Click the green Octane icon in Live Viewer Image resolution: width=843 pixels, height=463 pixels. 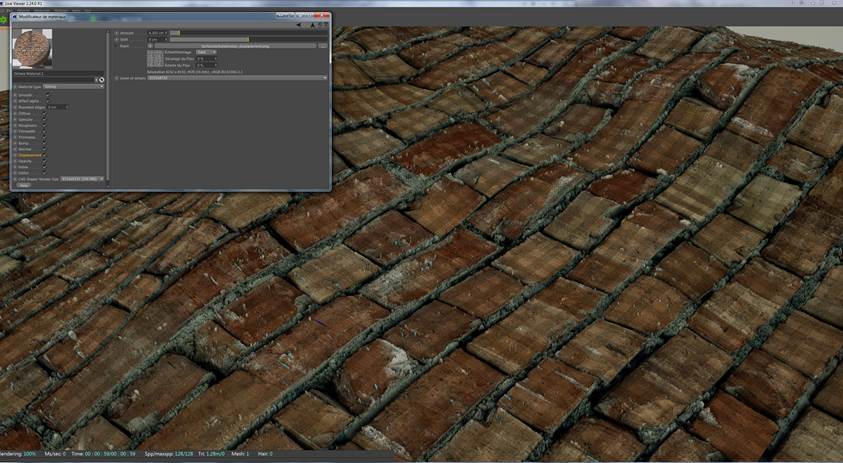click(3, 19)
